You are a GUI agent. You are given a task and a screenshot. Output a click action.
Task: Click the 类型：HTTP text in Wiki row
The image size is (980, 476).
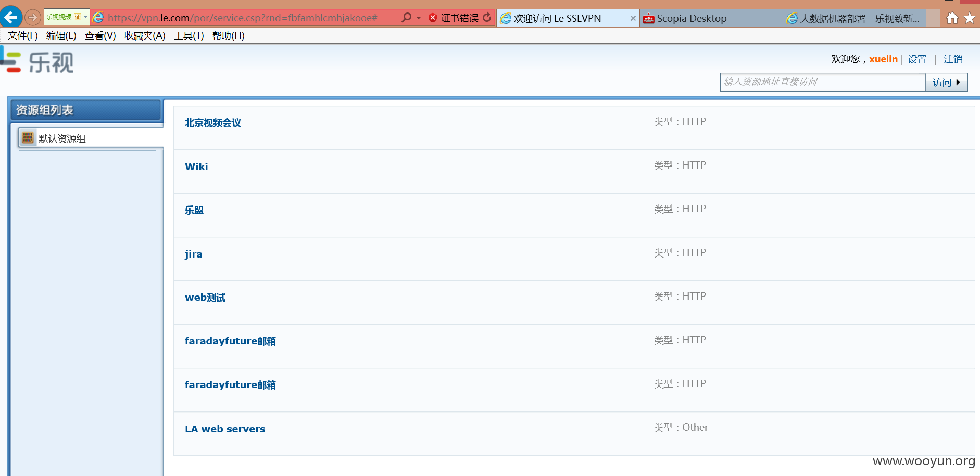tap(680, 165)
